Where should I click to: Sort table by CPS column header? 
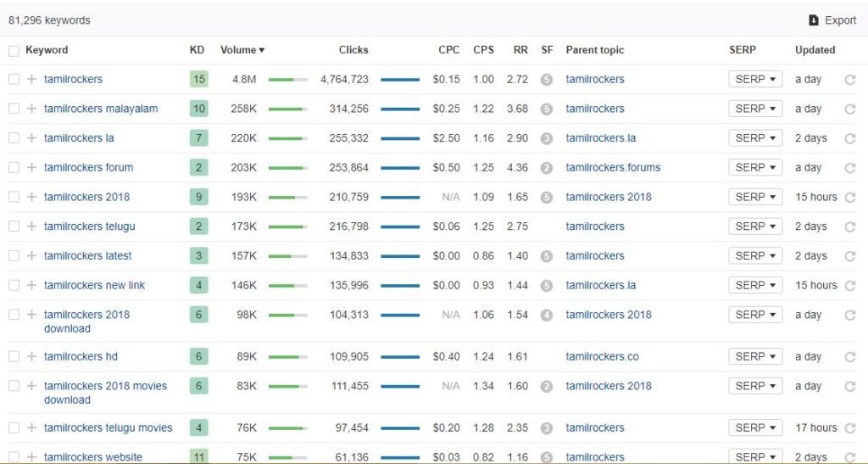click(x=483, y=50)
